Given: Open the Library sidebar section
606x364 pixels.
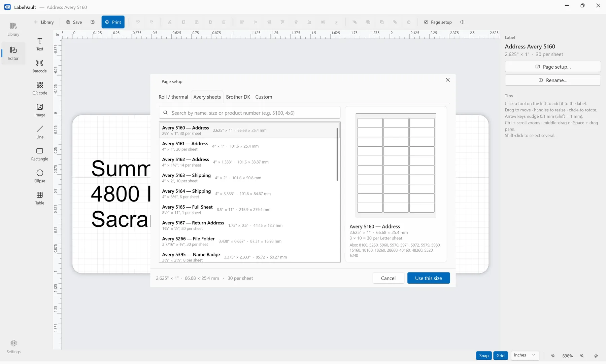Looking at the screenshot, I should (x=13, y=29).
